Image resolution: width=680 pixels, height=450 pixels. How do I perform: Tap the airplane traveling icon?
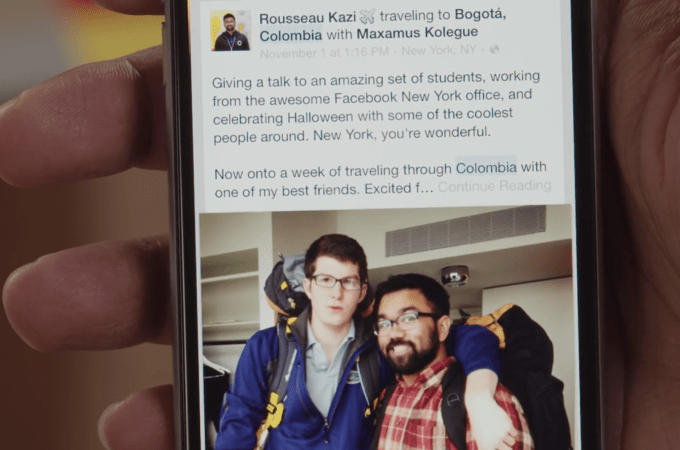pyautogui.click(x=367, y=16)
